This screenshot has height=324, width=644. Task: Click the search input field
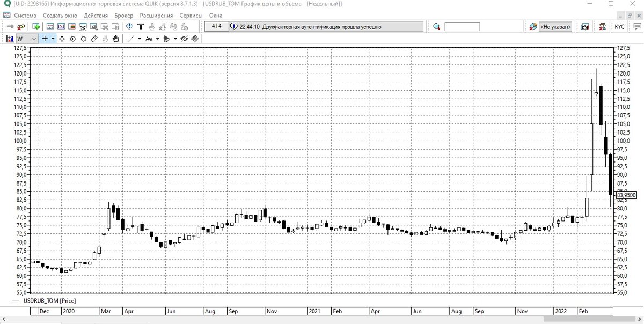click(462, 27)
